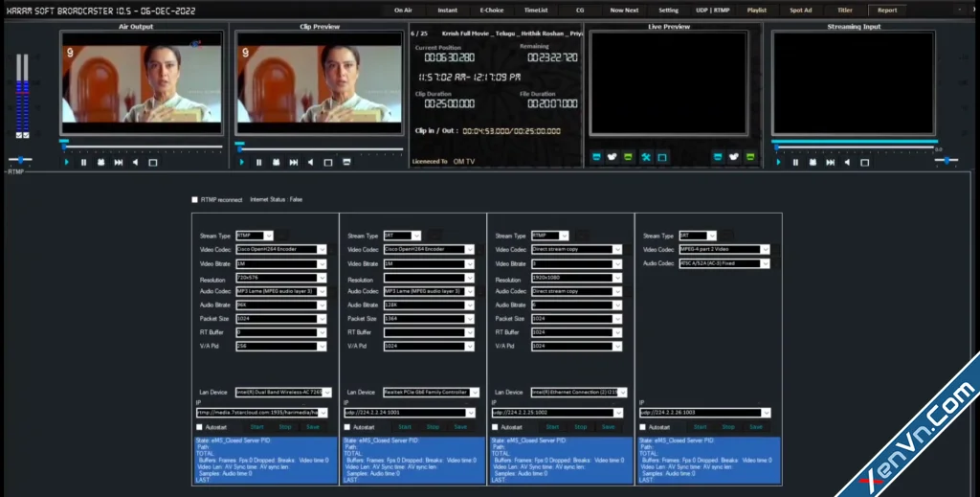980x497 pixels.
Task: Open the Intel Dual Band Wireless Lan Device dropdown
Action: tap(283, 392)
